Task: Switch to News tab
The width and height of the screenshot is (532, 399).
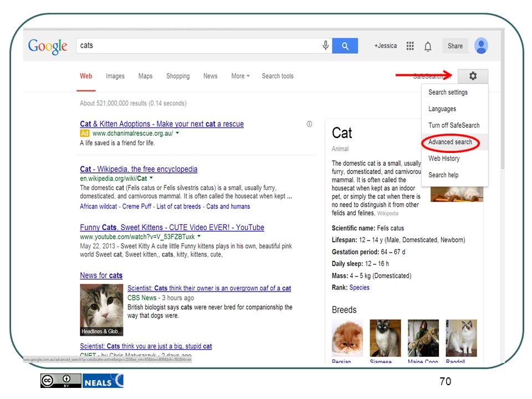Action: point(211,76)
